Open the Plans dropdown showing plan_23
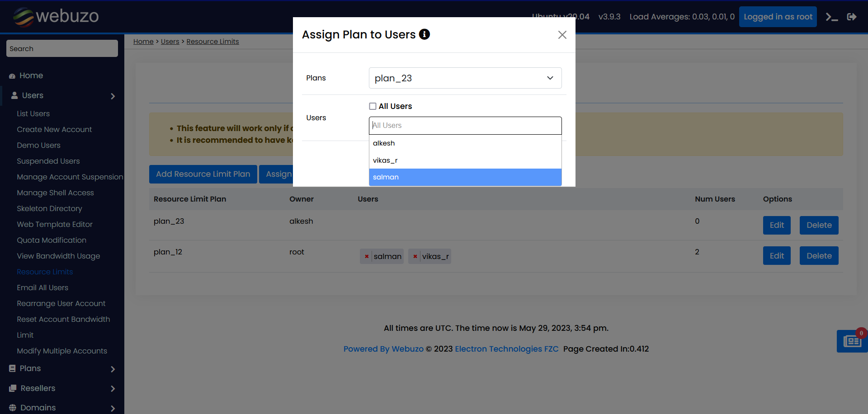This screenshot has width=868, height=414. pyautogui.click(x=465, y=78)
